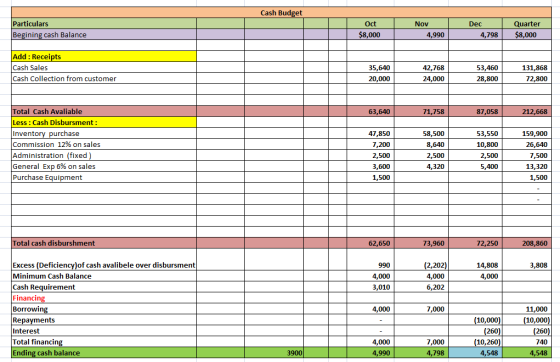560x362 pixels.
Task: Click Cash Collection from customer label
Action: pos(64,79)
